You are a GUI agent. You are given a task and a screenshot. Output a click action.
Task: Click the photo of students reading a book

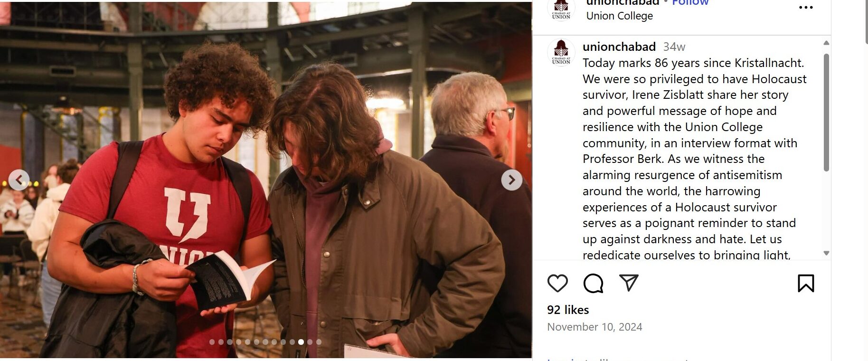[x=266, y=180]
